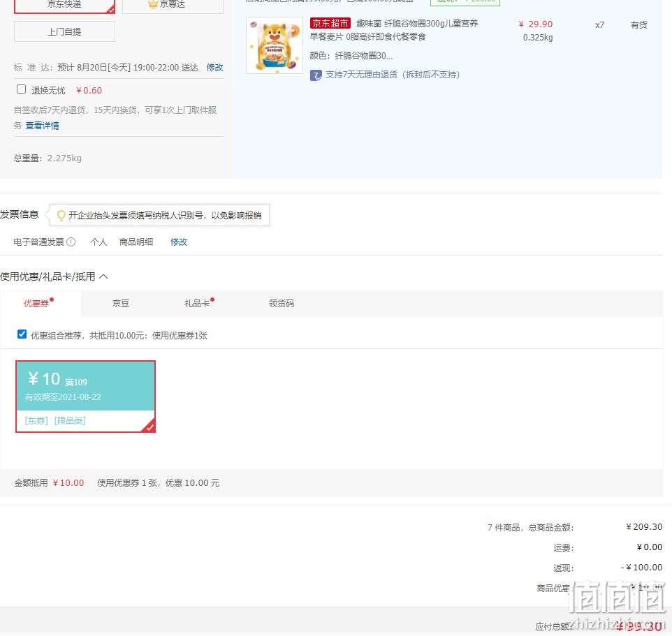Image resolution: width=672 pixels, height=636 pixels.
Task: Click the info icon beside 电子普通发票
Action: point(71,242)
